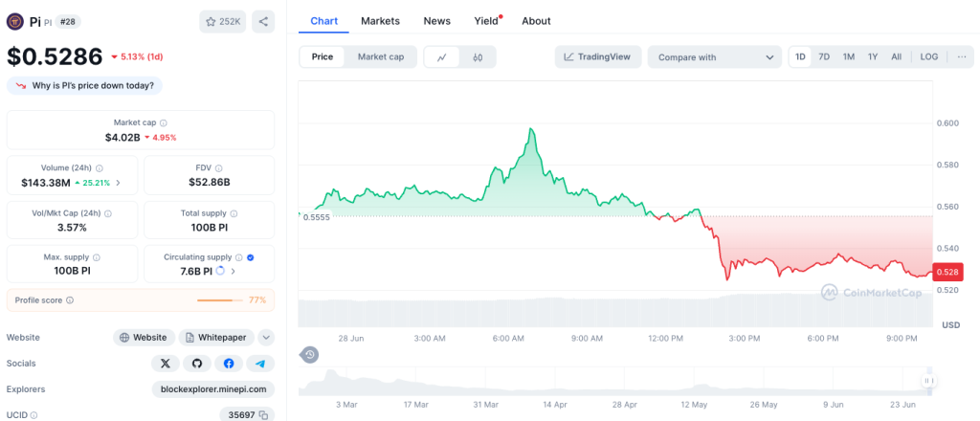Click Market cap info icon

[164, 123]
